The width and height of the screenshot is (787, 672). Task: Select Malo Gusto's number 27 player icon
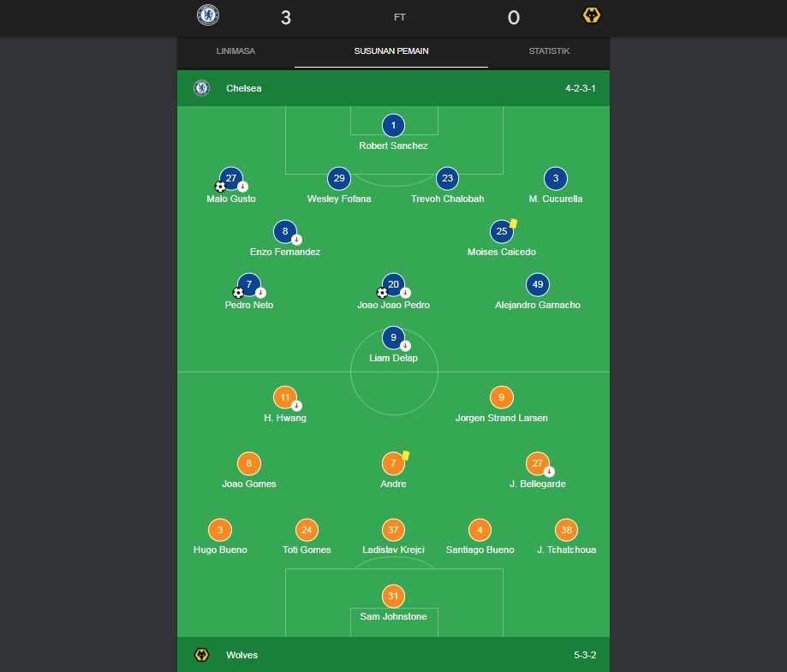(231, 178)
